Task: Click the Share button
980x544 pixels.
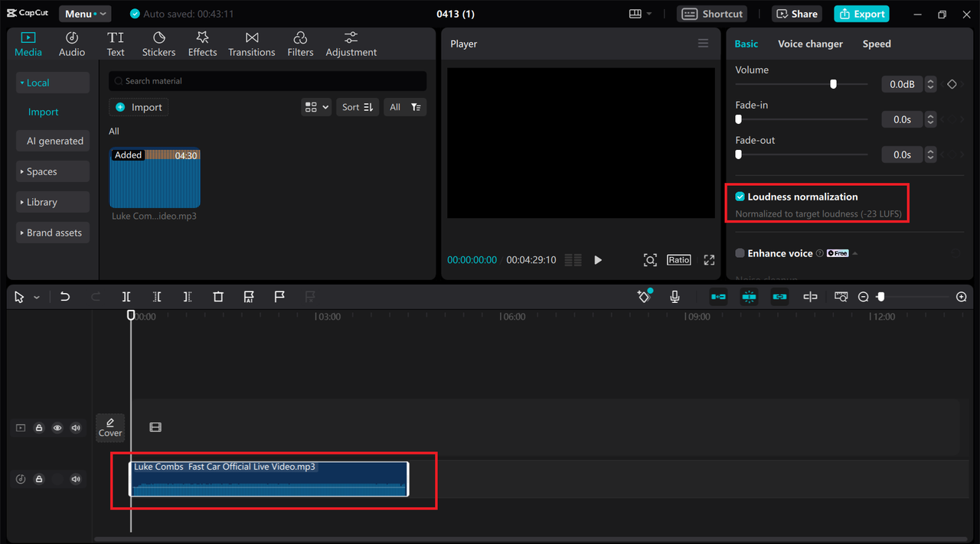Action: (797, 14)
